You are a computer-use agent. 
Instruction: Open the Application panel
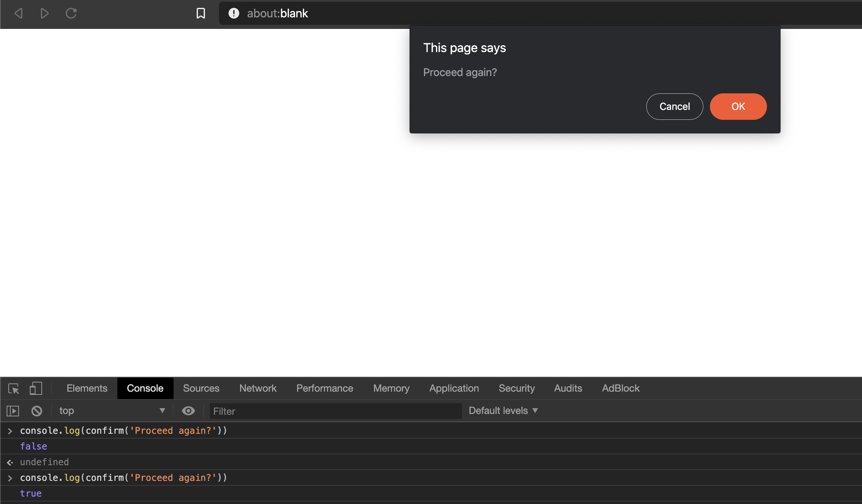pos(454,388)
